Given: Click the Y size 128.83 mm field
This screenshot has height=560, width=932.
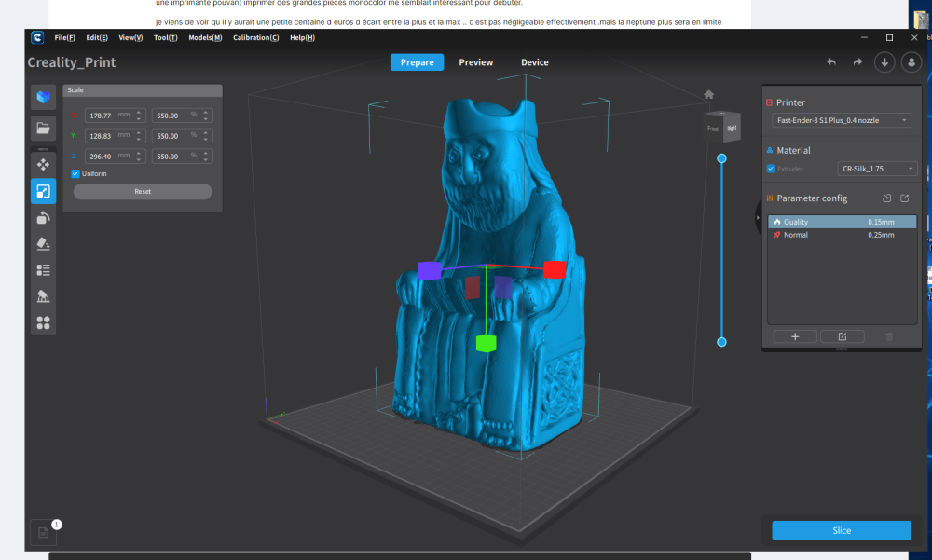Looking at the screenshot, I should point(116,135).
